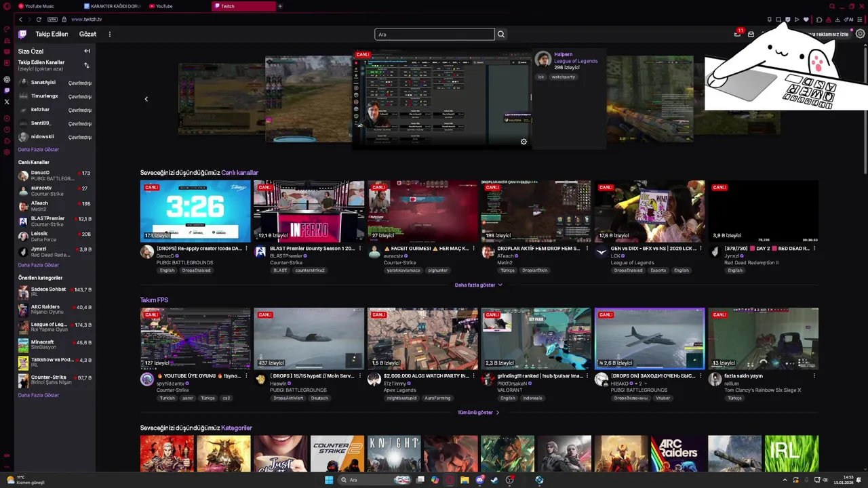Click the Twitch logo home icon

click(x=23, y=34)
